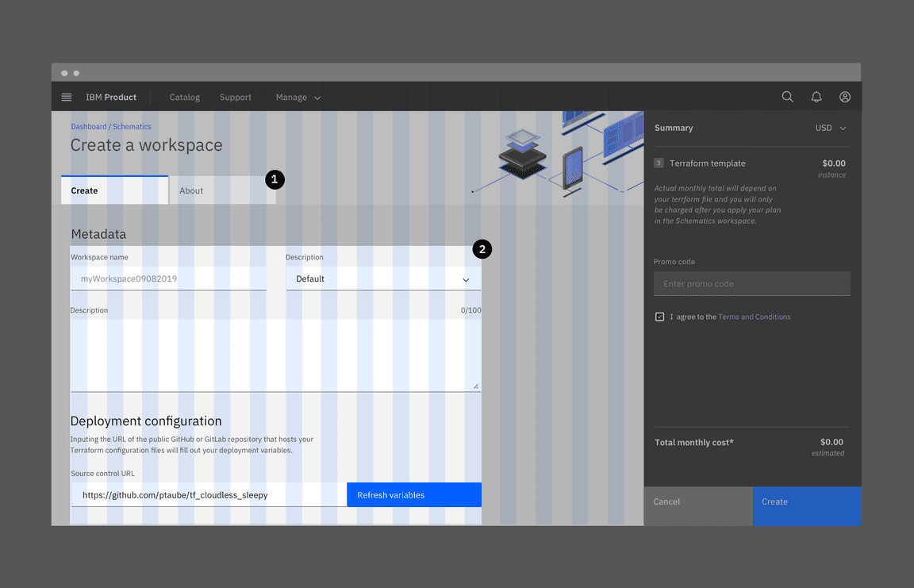Toggle the Terms and Conditions agreement checkbox
Viewport: 914px width, 588px height.
coord(659,317)
